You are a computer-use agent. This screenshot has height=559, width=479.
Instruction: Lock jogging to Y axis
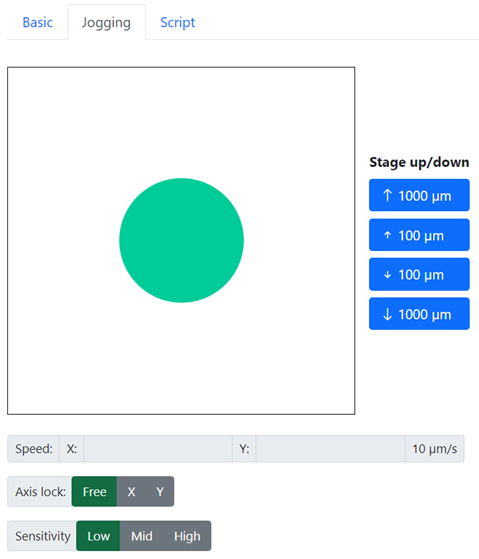tap(160, 492)
